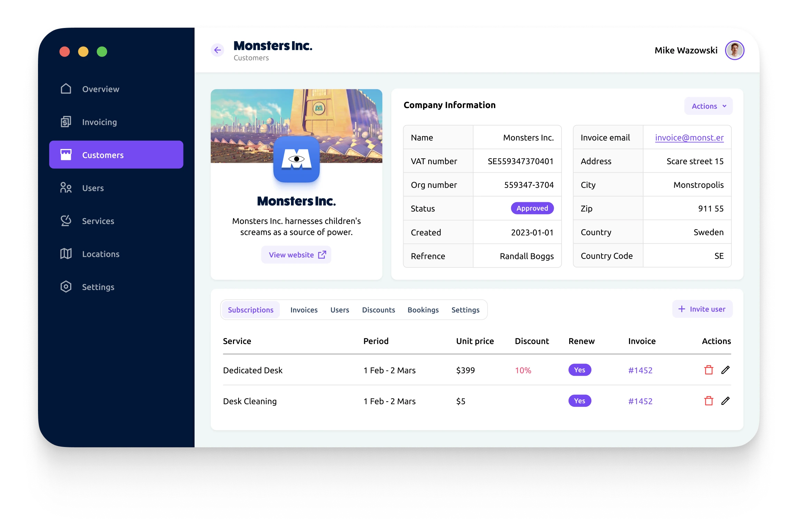
Task: Click the Approved status badge
Action: click(532, 208)
